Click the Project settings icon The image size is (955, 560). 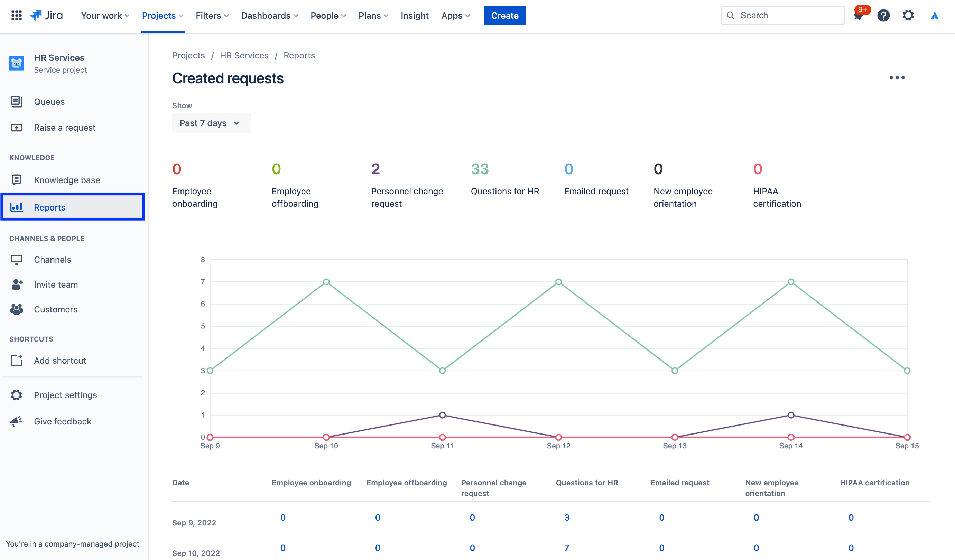click(16, 395)
